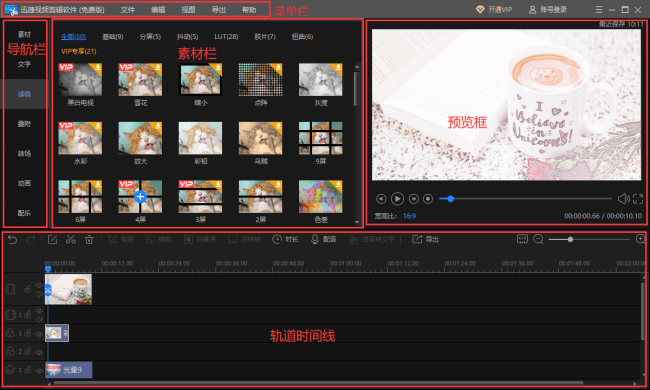Open the 语音转文字 speech-to-text tool

point(372,240)
